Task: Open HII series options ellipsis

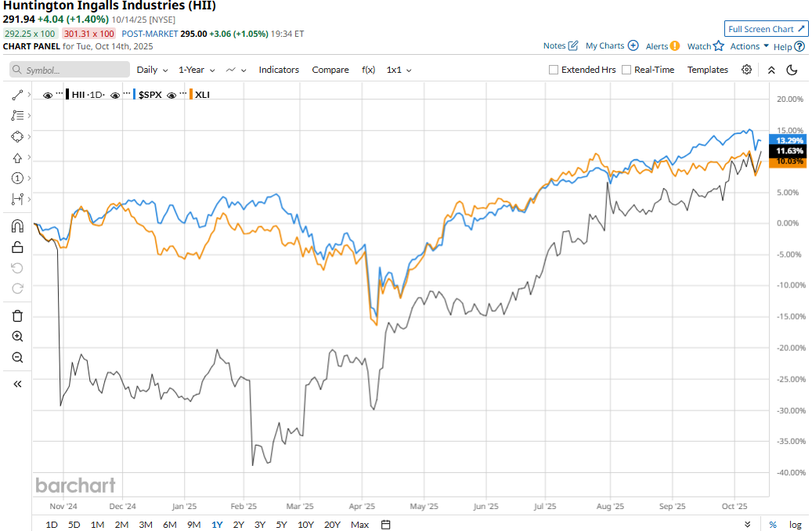Action: [x=60, y=93]
